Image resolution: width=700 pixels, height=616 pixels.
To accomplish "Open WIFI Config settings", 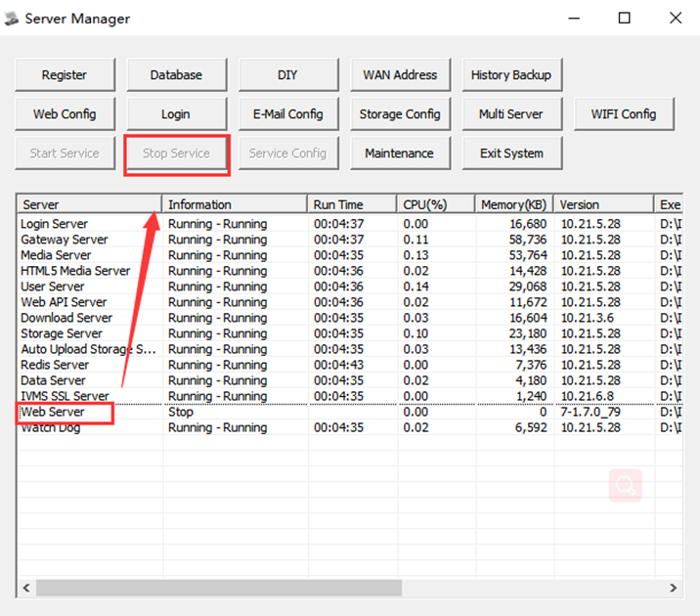I will (624, 114).
